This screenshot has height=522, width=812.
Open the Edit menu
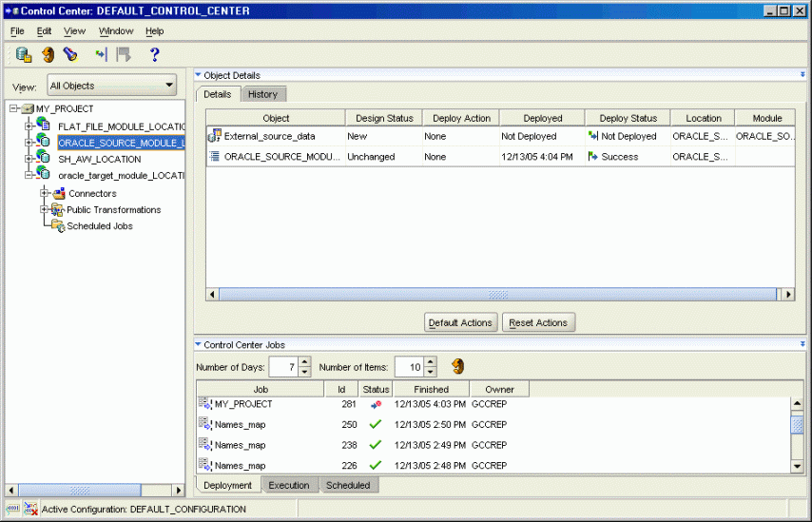[x=44, y=31]
